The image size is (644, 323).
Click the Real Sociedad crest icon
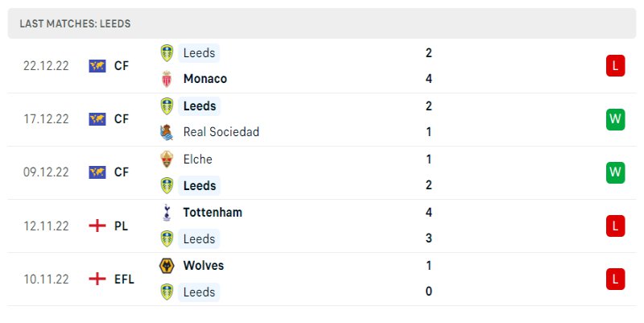167,132
